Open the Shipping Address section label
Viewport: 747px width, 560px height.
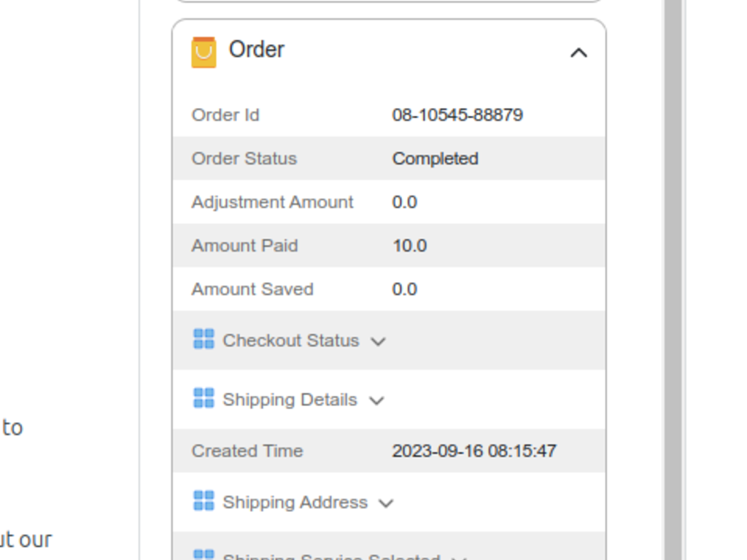295,502
